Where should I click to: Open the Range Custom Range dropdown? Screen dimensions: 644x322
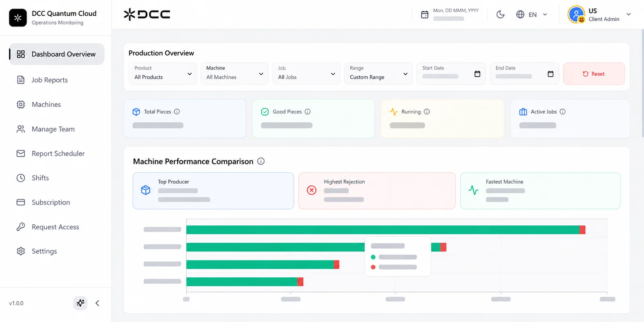pos(378,74)
